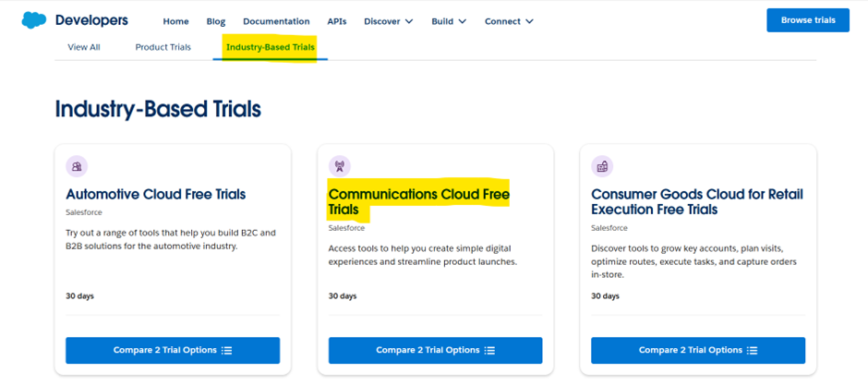The width and height of the screenshot is (868, 385).
Task: Click Communications description about digital experiences
Action: coord(423,255)
